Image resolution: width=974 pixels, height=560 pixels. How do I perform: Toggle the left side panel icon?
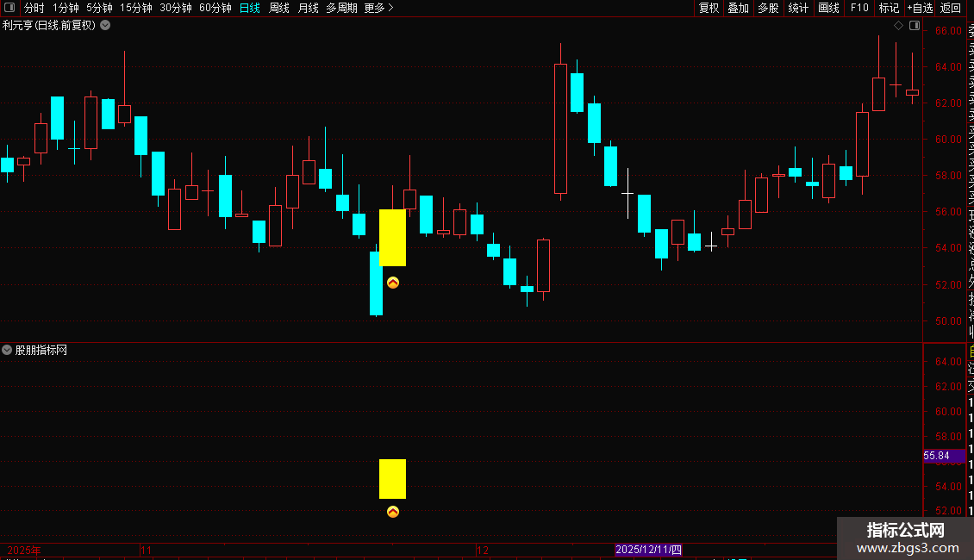(x=9, y=8)
